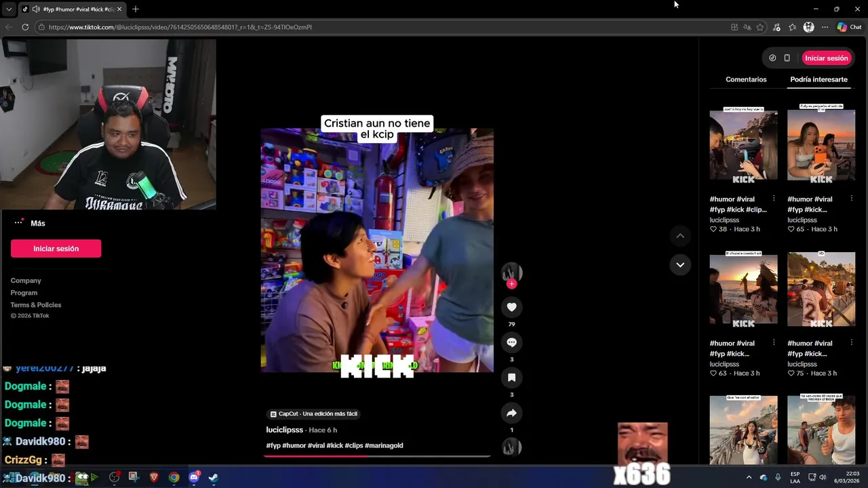Open luciclipsss profile below the video
Image resolution: width=868 pixels, height=488 pixels.
[x=285, y=430]
